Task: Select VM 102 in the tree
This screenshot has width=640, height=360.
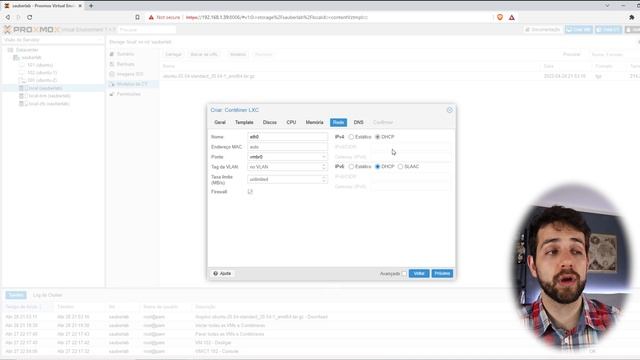Action: pos(42,73)
